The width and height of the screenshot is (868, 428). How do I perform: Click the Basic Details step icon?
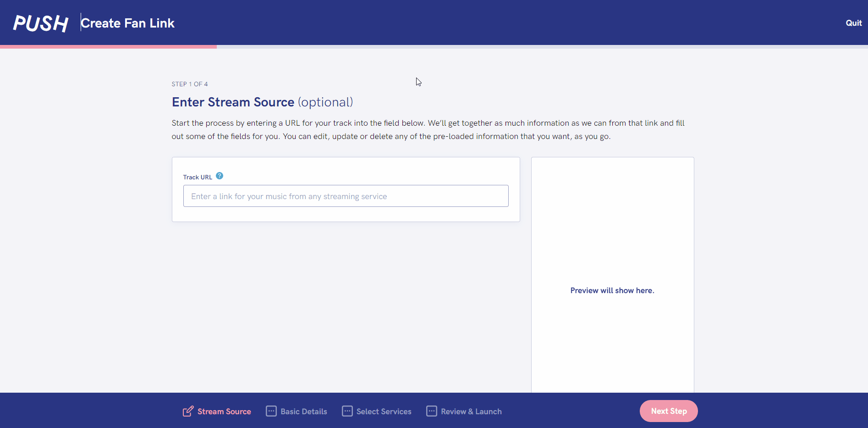point(271,411)
